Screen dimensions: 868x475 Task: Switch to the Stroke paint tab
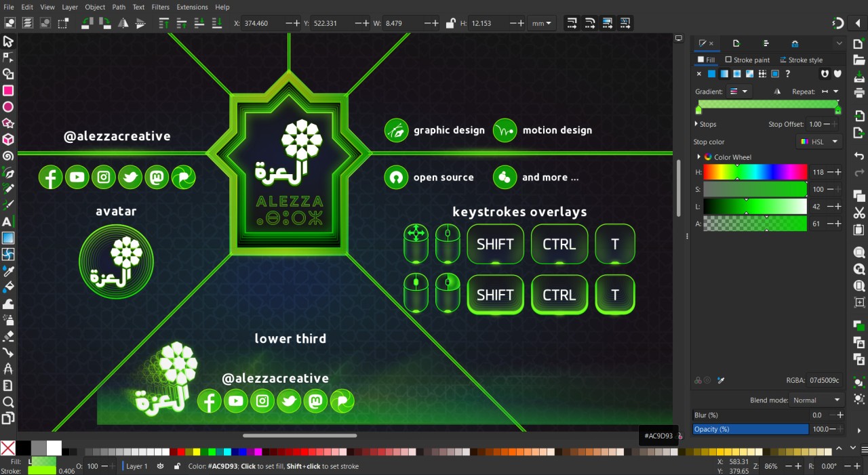click(x=747, y=60)
